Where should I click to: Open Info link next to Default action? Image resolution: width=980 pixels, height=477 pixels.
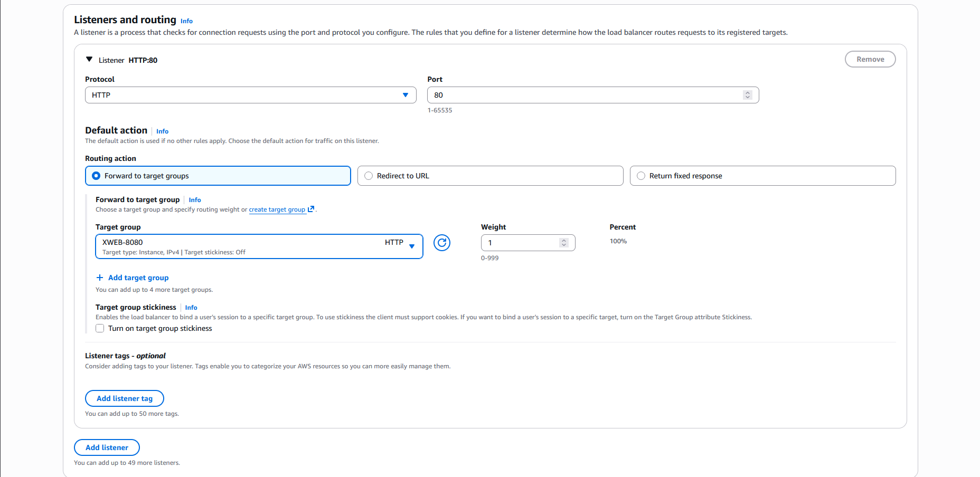coord(162,131)
